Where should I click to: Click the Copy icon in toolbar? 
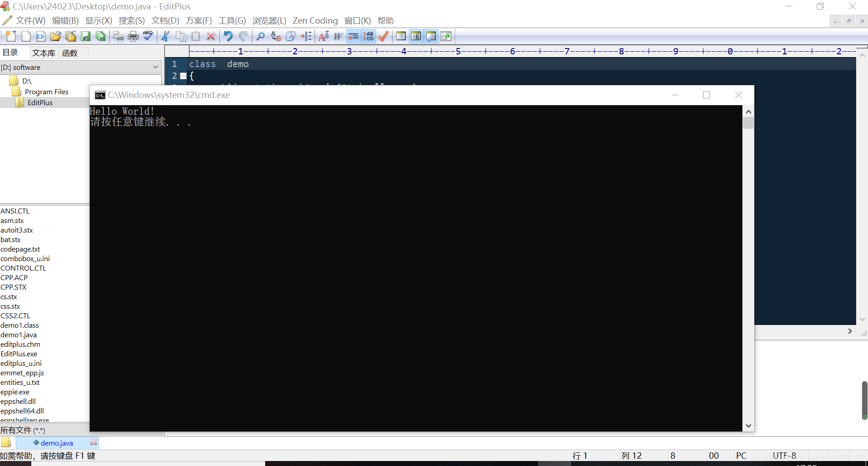pyautogui.click(x=181, y=36)
